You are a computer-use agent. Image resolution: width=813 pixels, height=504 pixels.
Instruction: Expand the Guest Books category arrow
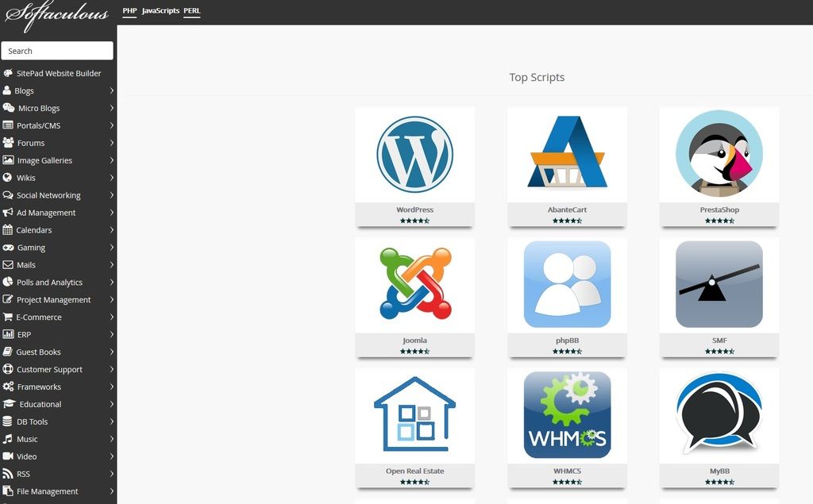click(111, 352)
